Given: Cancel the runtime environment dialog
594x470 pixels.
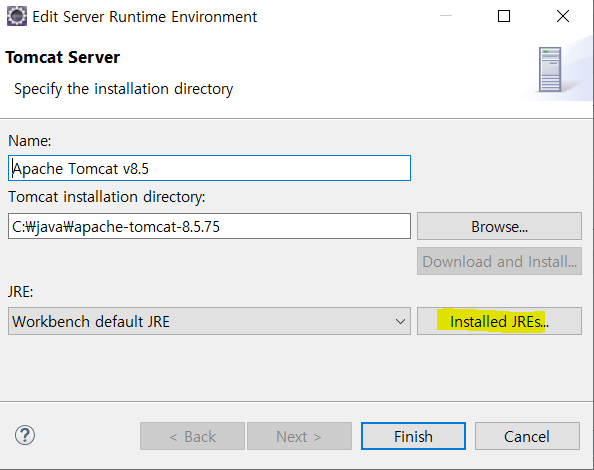Looking at the screenshot, I should 527,436.
